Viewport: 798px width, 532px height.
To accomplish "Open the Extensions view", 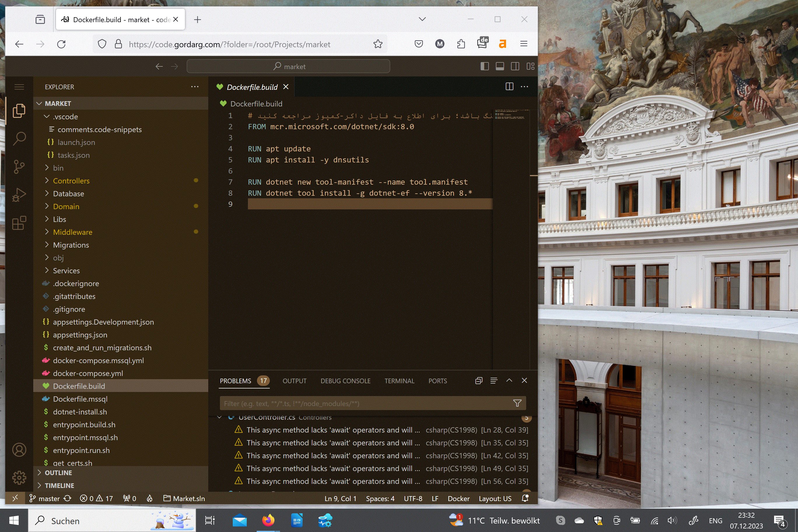I will [x=19, y=223].
